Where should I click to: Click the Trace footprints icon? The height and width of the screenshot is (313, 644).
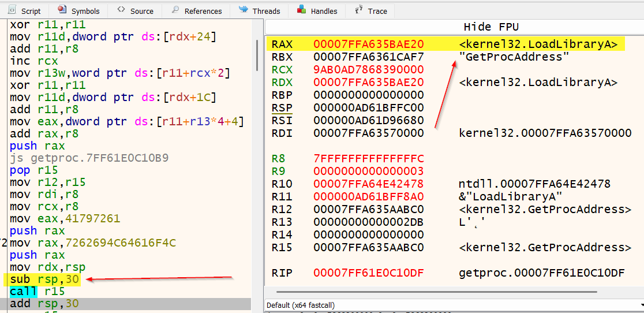pos(360,10)
